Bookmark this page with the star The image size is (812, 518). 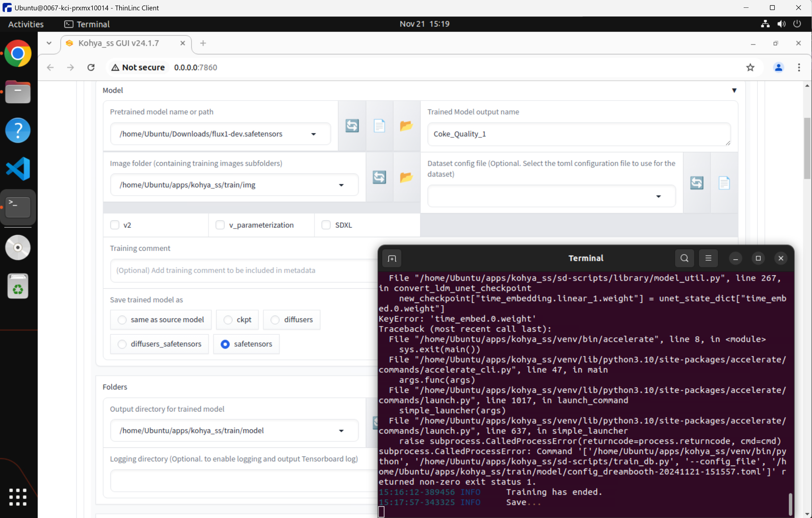click(750, 67)
